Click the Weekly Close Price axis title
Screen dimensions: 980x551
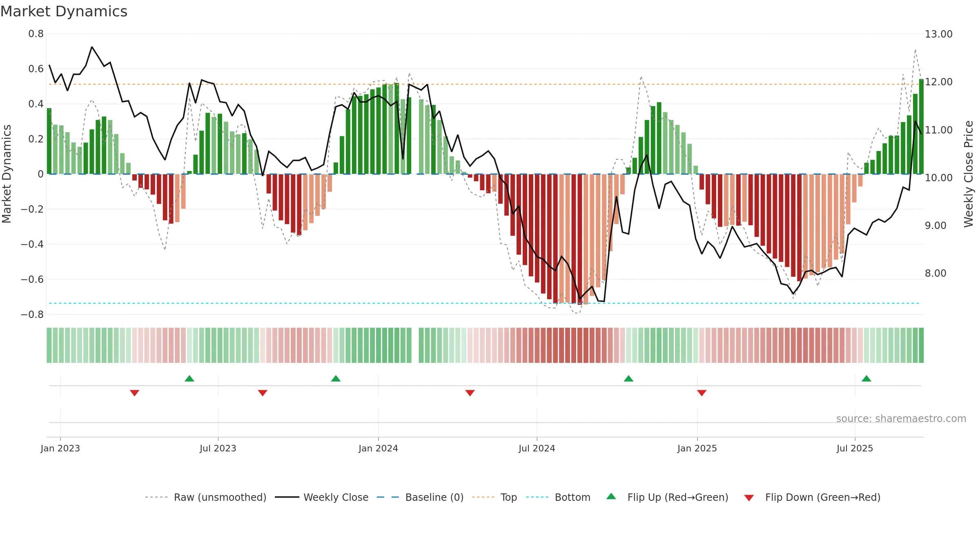click(x=969, y=174)
